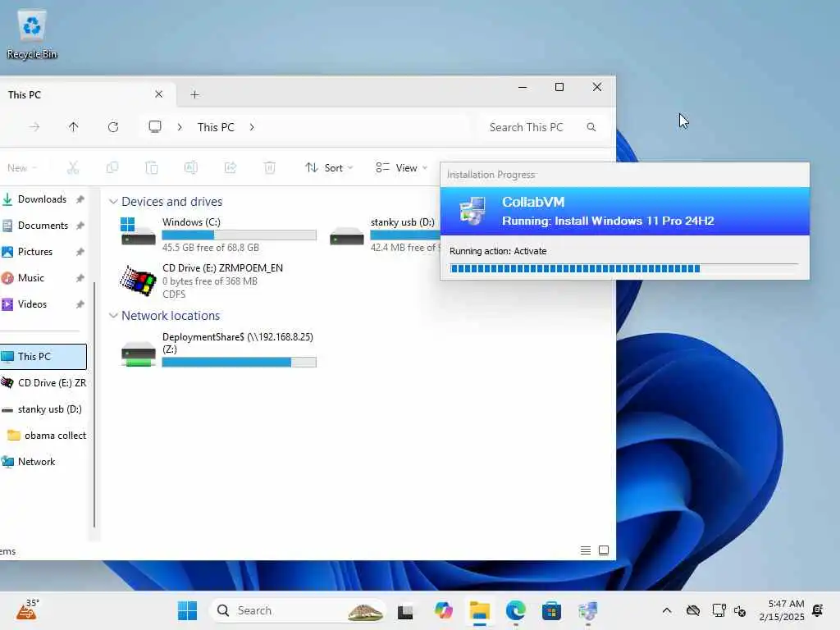The height and width of the screenshot is (630, 840).
Task: Click the taskbar Search box
Action: point(299,610)
